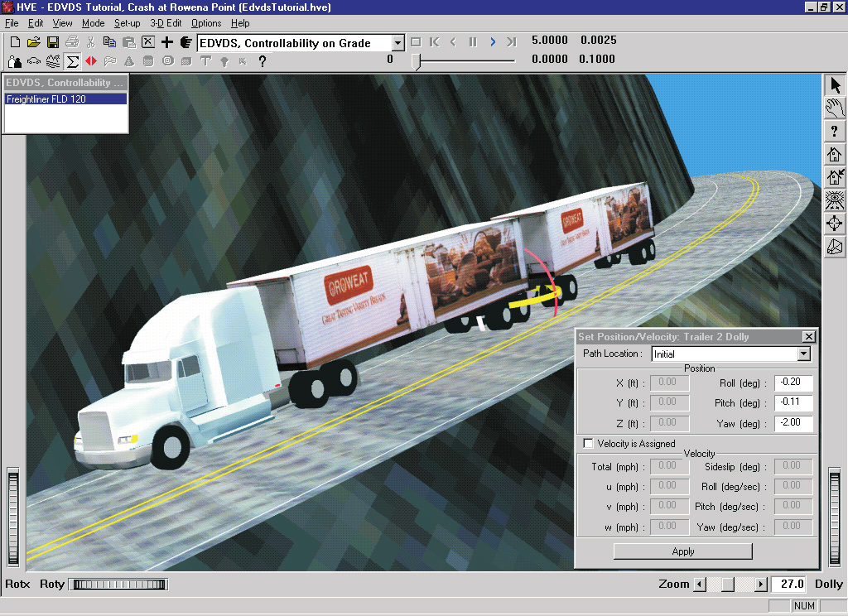Select the Print toolbar icon
848x616 pixels.
click(x=72, y=42)
